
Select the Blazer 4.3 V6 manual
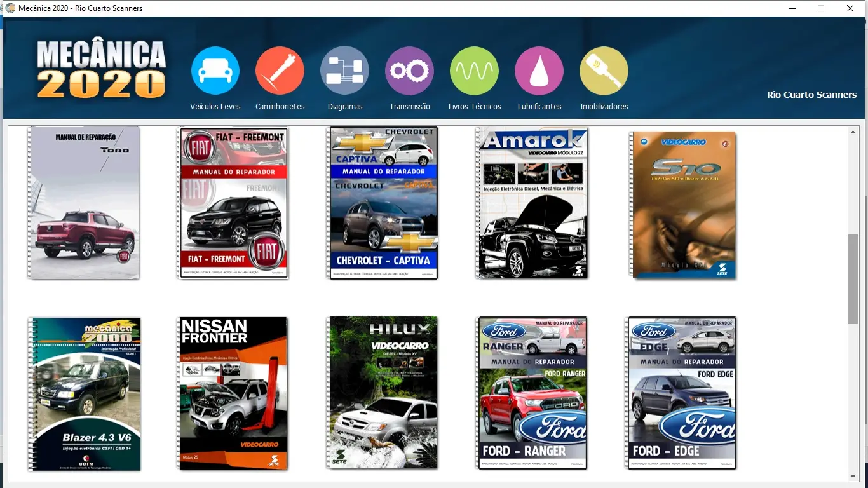tap(84, 394)
